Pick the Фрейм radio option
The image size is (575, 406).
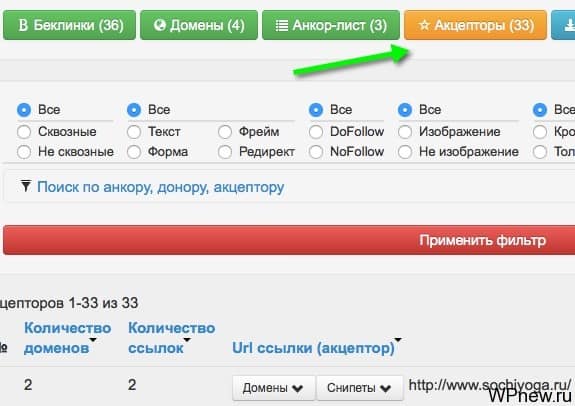point(225,132)
